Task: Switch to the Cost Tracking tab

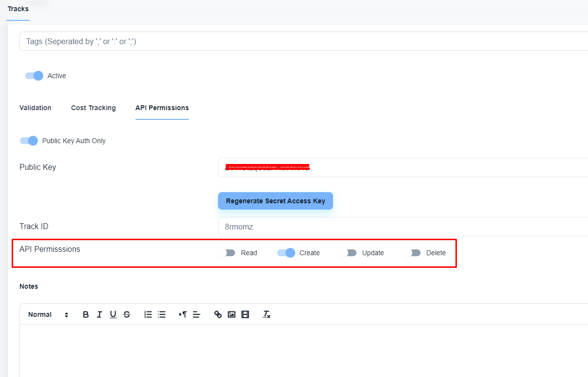Action: [93, 108]
